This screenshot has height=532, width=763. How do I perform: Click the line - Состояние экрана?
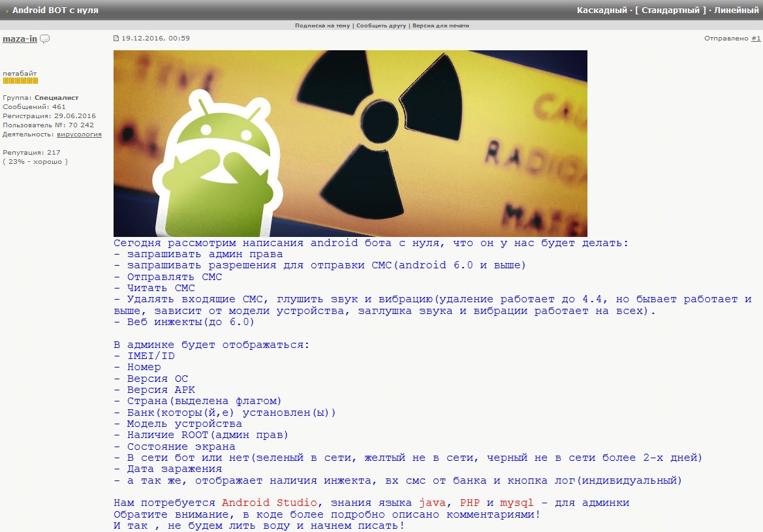(x=175, y=447)
